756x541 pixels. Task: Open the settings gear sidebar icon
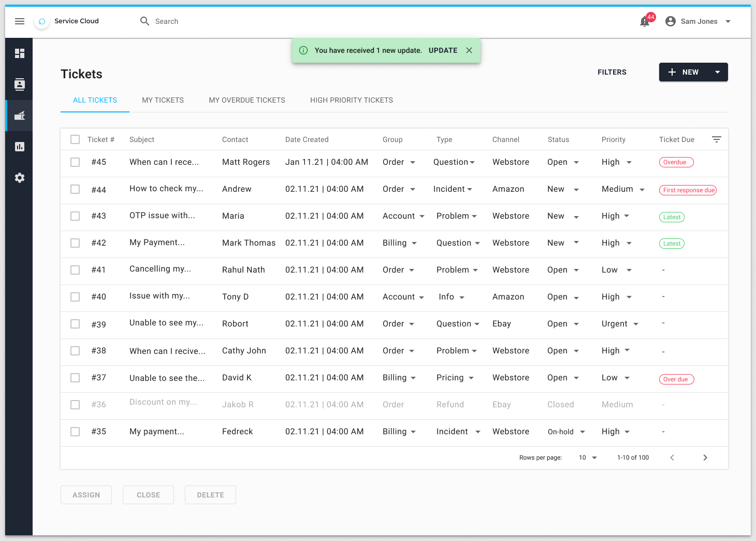pyautogui.click(x=20, y=178)
